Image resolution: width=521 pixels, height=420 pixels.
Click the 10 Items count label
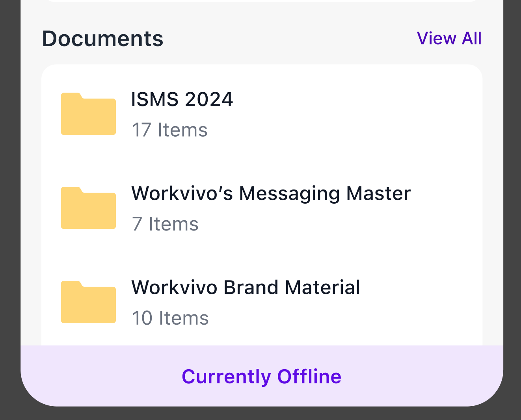170,318
